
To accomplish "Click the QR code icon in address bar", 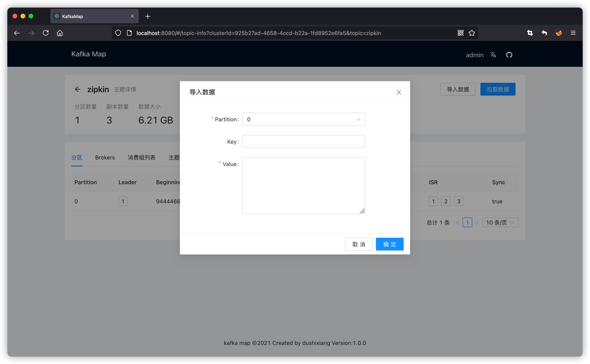I will [460, 33].
